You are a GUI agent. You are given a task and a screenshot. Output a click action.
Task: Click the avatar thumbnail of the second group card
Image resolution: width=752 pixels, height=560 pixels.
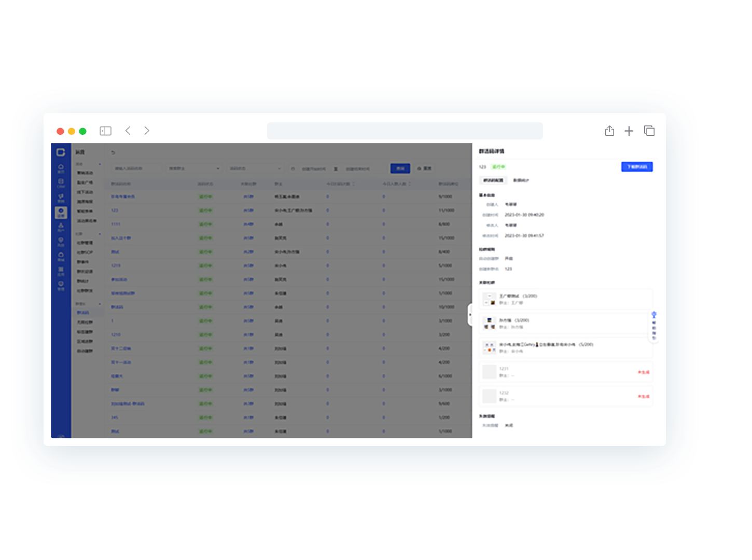pyautogui.click(x=490, y=324)
